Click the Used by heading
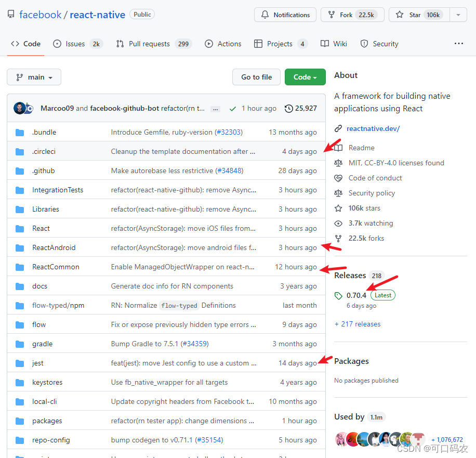Image resolution: width=476 pixels, height=458 pixels. point(349,417)
